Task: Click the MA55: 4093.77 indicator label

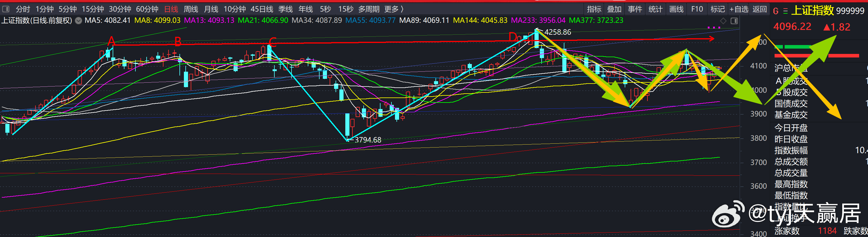Action: 371,20
